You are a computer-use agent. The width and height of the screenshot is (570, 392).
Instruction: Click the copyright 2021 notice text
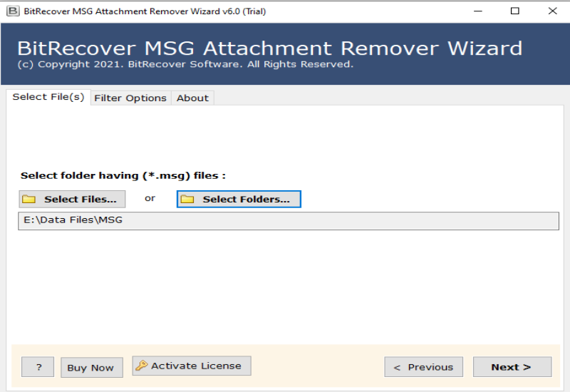coord(185,64)
